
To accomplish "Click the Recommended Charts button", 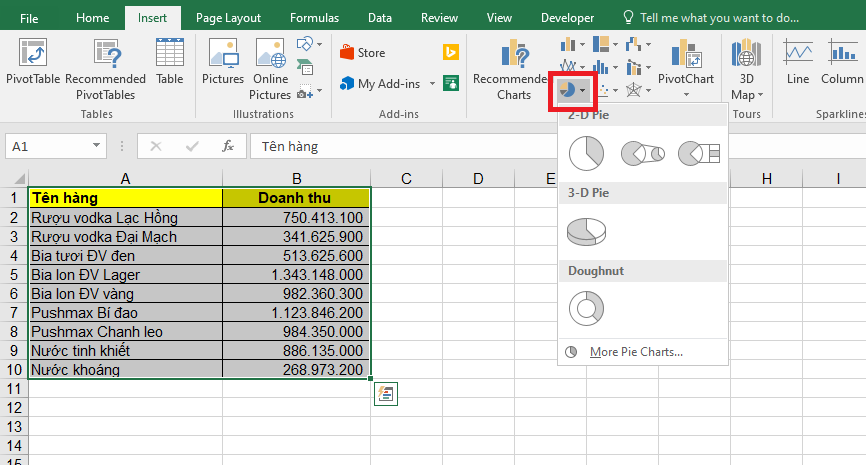I will point(513,68).
